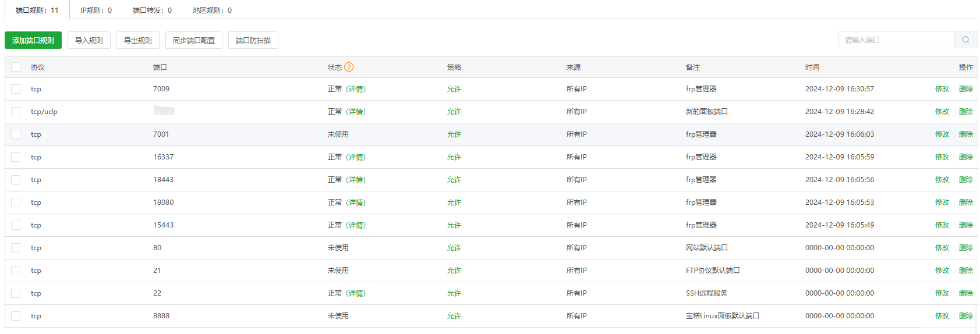Check the box for port 80 row
Image resolution: width=980 pixels, height=334 pixels.
coord(16,248)
